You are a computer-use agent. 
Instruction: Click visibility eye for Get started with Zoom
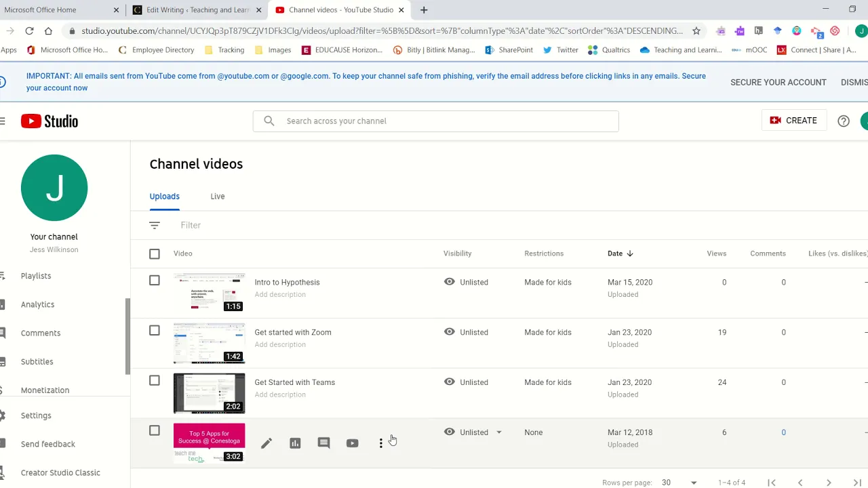coord(450,331)
